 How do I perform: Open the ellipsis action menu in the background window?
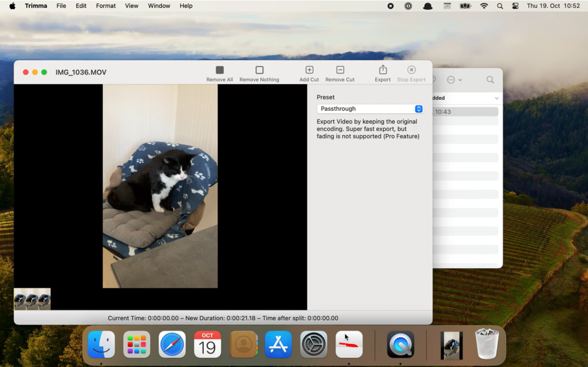point(454,80)
